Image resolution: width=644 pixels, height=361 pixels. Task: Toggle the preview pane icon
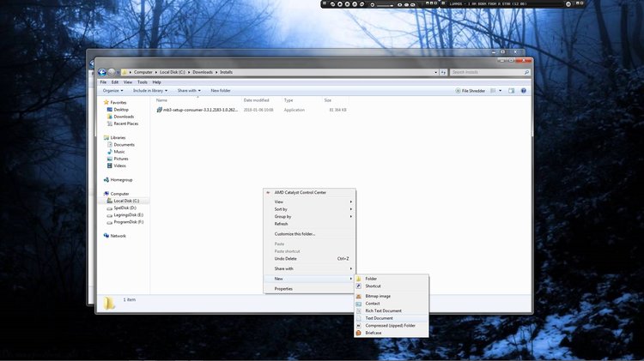(512, 91)
